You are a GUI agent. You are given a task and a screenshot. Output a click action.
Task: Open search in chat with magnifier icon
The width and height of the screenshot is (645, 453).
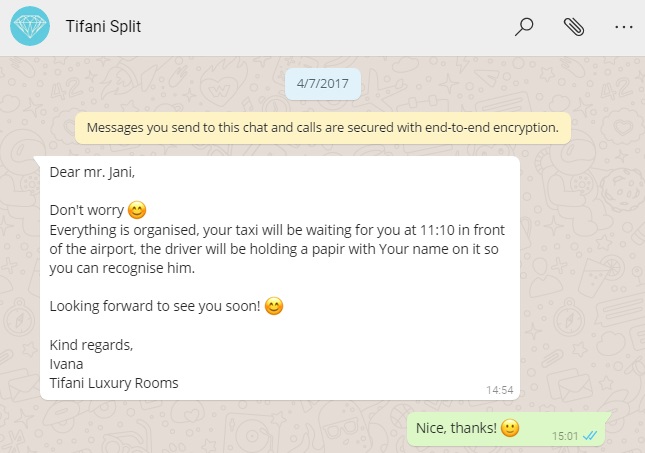524,27
